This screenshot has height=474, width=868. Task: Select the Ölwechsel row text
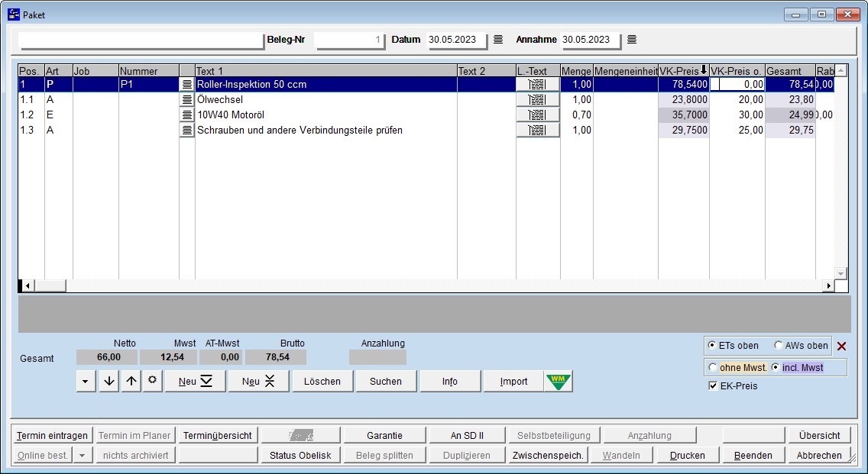220,99
